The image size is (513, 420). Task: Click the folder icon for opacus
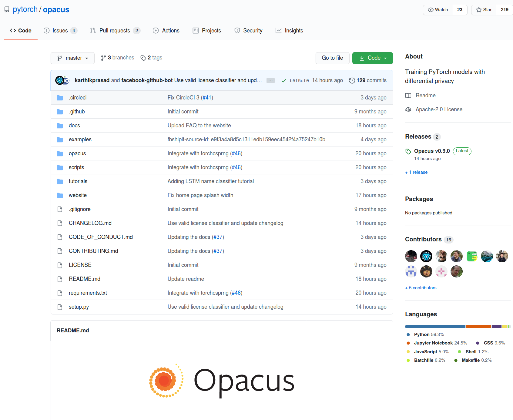click(x=60, y=153)
